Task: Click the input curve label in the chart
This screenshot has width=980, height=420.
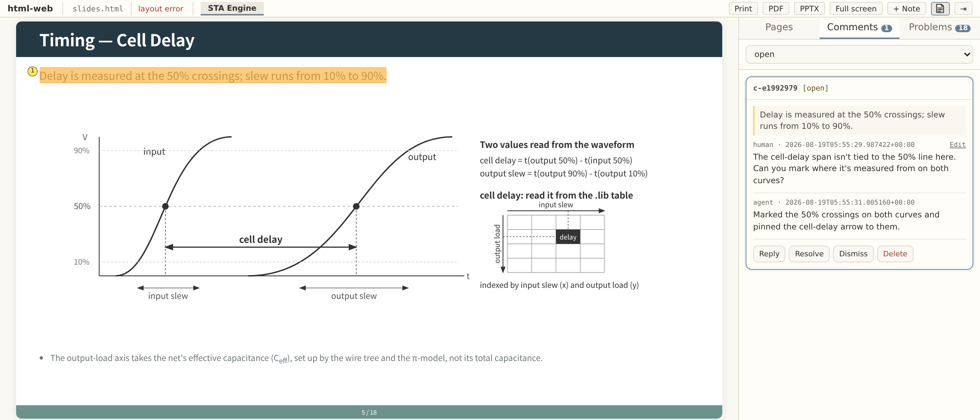Action: click(154, 152)
